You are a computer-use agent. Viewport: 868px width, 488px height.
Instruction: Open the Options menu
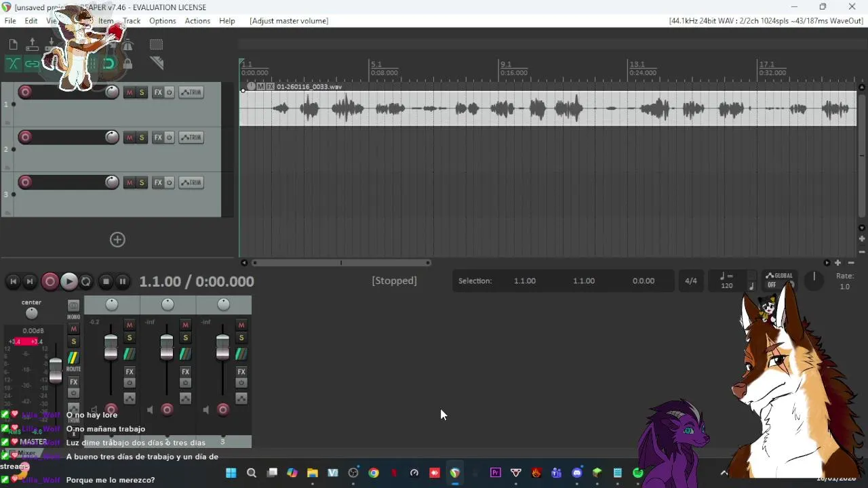tap(163, 21)
